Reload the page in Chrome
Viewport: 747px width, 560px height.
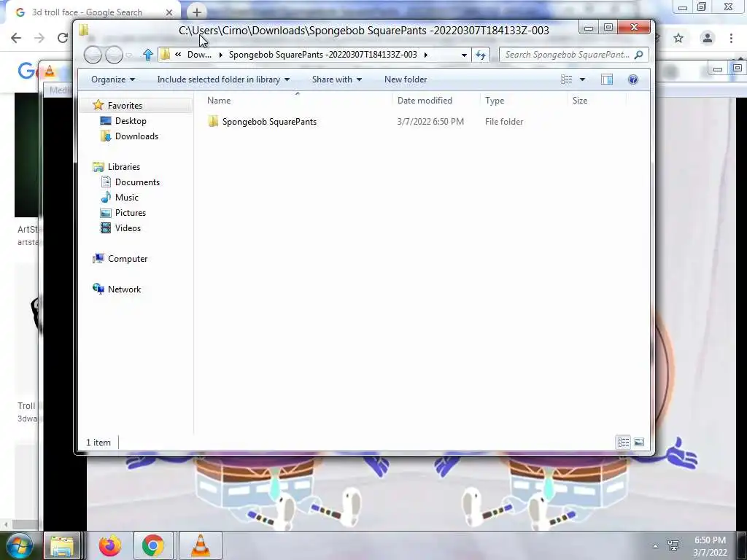63,38
